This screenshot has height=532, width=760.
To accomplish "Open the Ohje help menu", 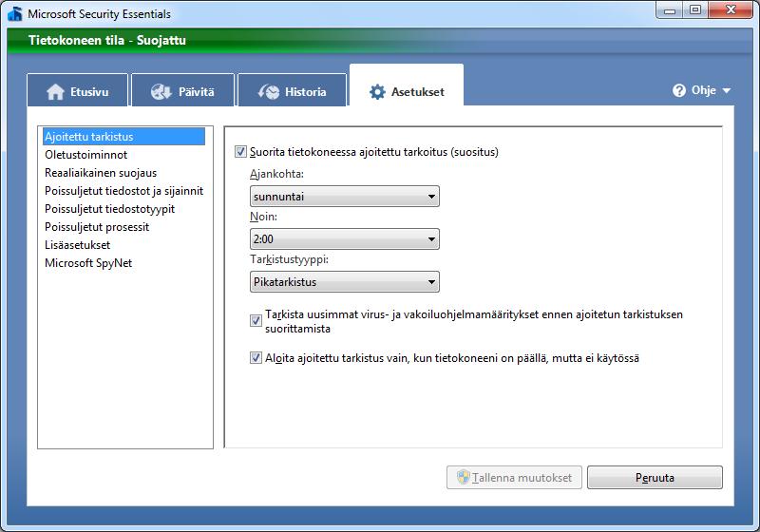I will point(701,90).
